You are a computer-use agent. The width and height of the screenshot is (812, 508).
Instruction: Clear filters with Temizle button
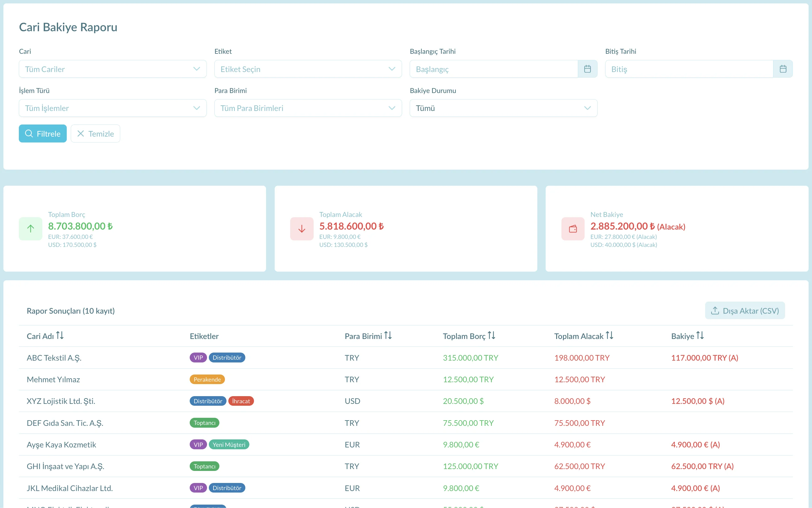[x=95, y=133]
